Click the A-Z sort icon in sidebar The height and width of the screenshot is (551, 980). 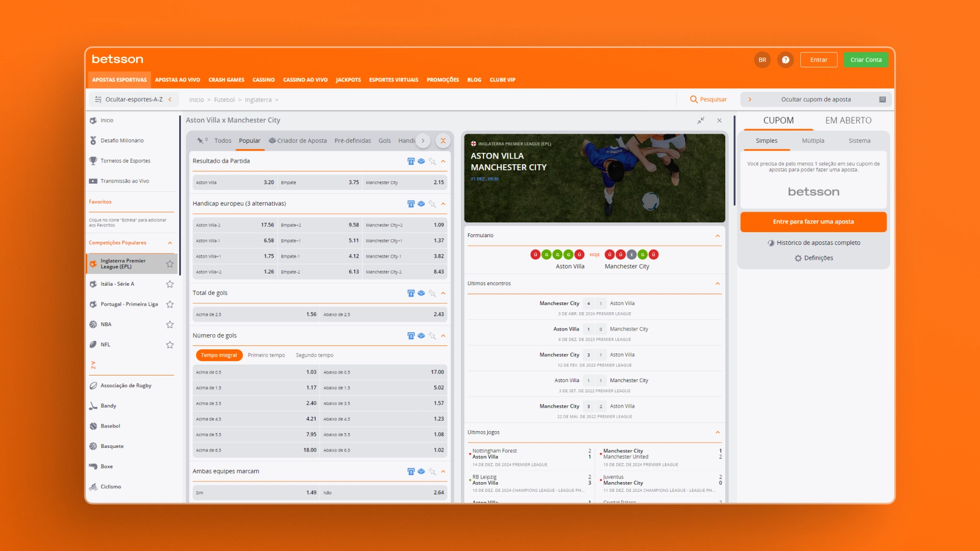click(93, 365)
